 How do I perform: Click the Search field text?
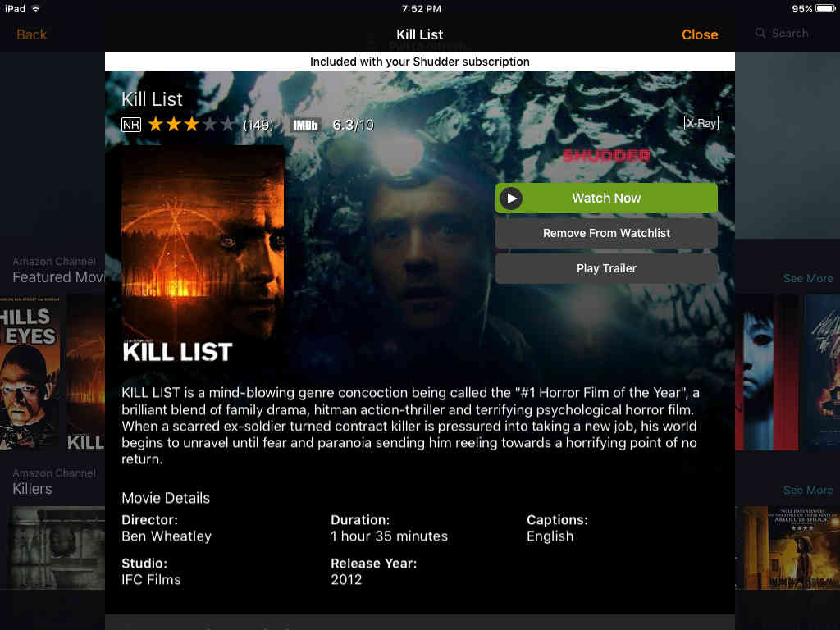tap(790, 33)
